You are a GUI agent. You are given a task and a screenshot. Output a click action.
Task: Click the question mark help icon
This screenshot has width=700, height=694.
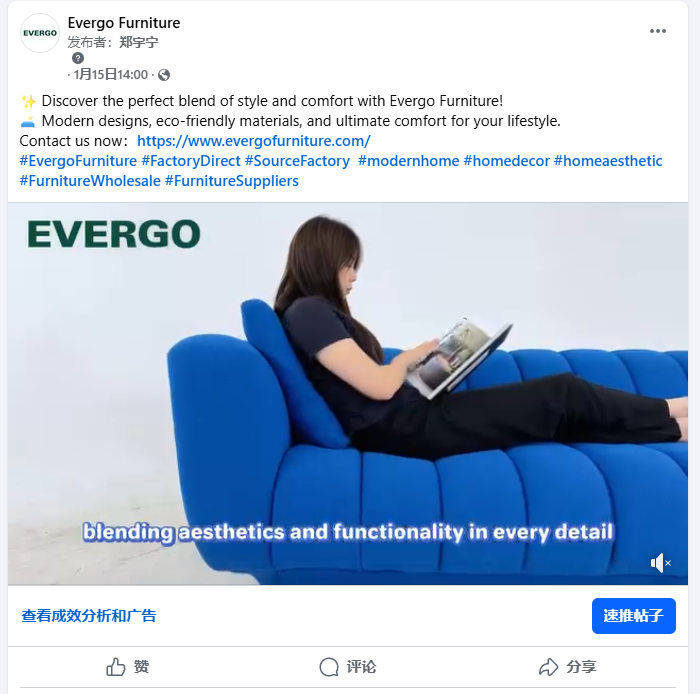pos(78,58)
